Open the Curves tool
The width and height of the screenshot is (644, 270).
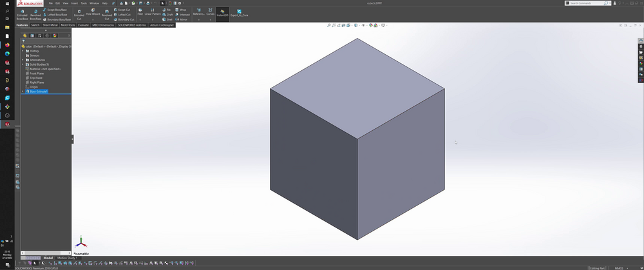point(211,12)
